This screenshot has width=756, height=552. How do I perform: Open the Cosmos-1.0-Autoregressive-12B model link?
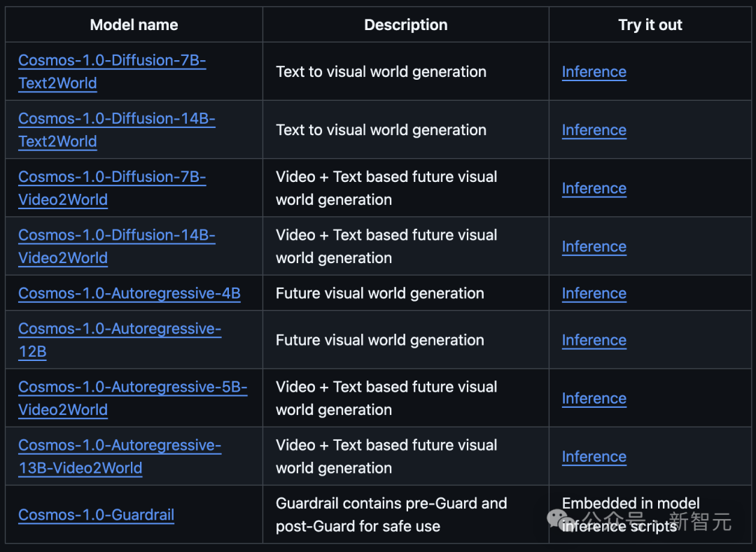point(120,339)
